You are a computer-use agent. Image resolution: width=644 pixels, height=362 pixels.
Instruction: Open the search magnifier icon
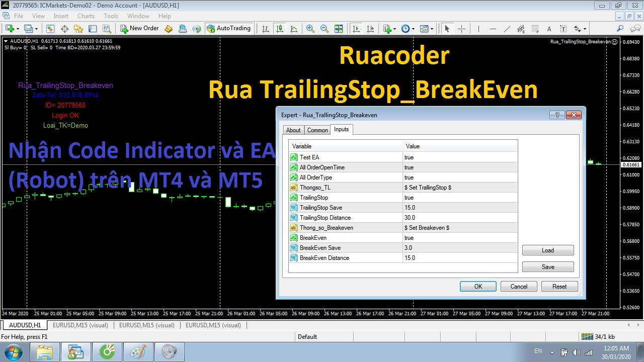620,29
